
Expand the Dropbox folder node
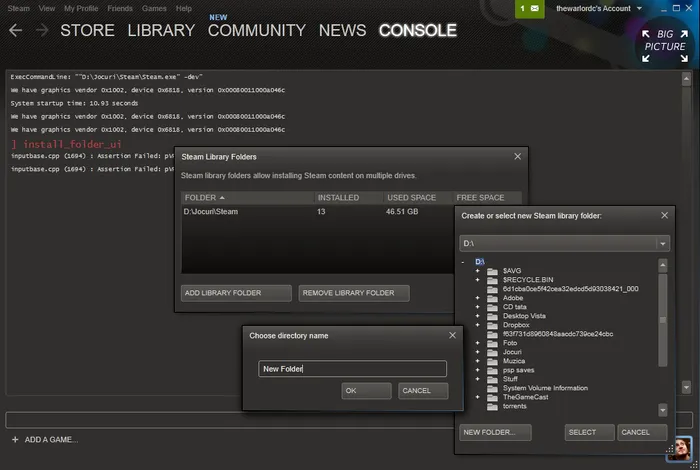tap(477, 325)
